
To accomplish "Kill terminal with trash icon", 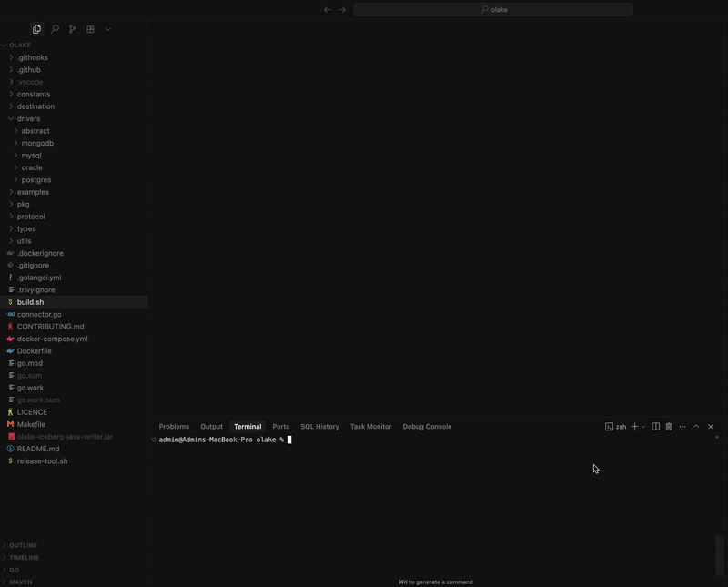I will coord(669,426).
